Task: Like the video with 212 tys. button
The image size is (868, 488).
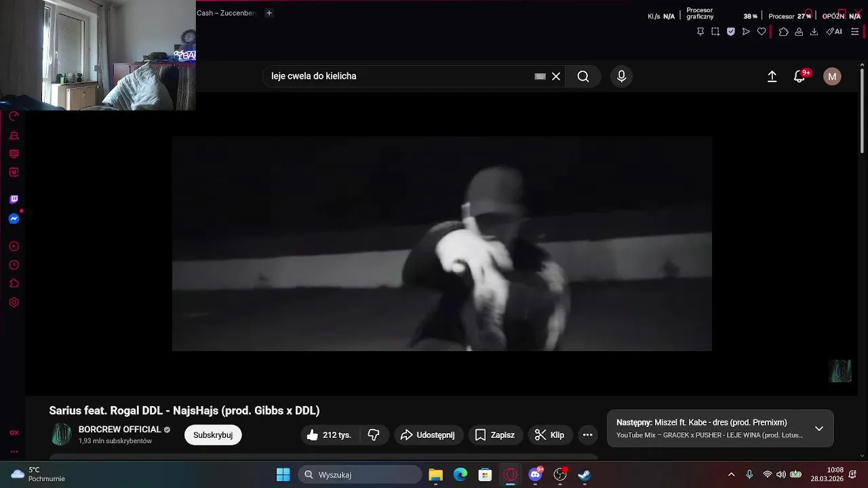Action: pos(330,435)
